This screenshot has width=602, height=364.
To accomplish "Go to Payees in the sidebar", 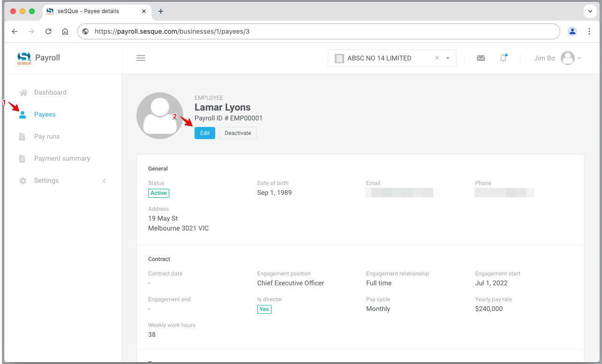I will tap(45, 115).
